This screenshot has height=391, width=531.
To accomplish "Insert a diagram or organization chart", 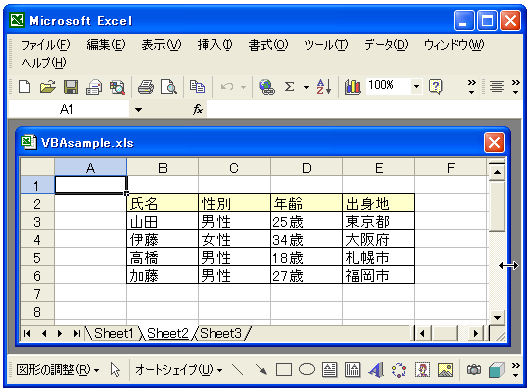I will click(x=399, y=370).
